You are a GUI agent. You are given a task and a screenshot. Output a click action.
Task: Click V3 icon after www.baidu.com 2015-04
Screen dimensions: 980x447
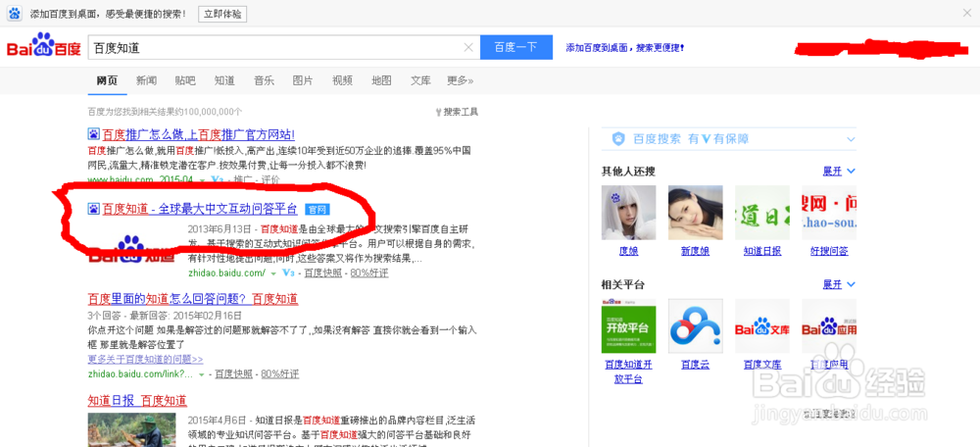click(x=218, y=180)
